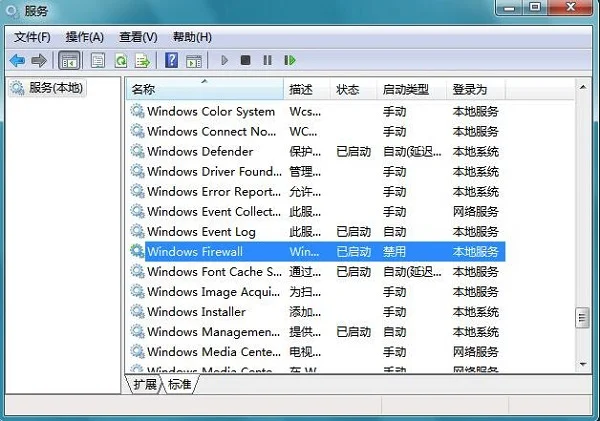Click 自动 startup type of Windows Event Log

pos(395,231)
